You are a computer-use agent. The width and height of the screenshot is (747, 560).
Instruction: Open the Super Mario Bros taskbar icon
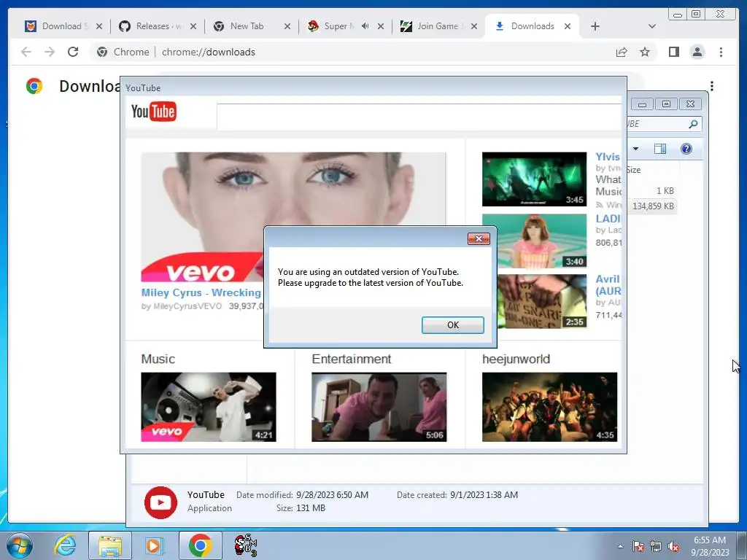pyautogui.click(x=246, y=545)
